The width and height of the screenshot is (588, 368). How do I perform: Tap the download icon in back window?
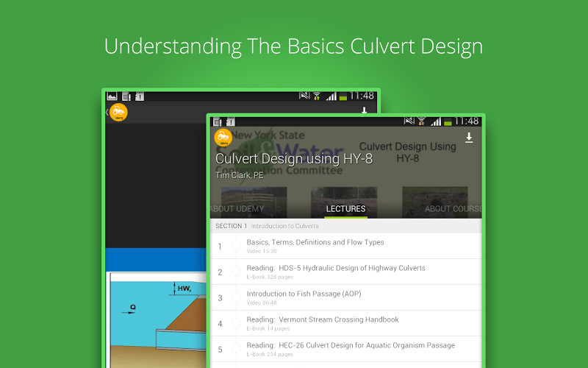click(x=364, y=110)
